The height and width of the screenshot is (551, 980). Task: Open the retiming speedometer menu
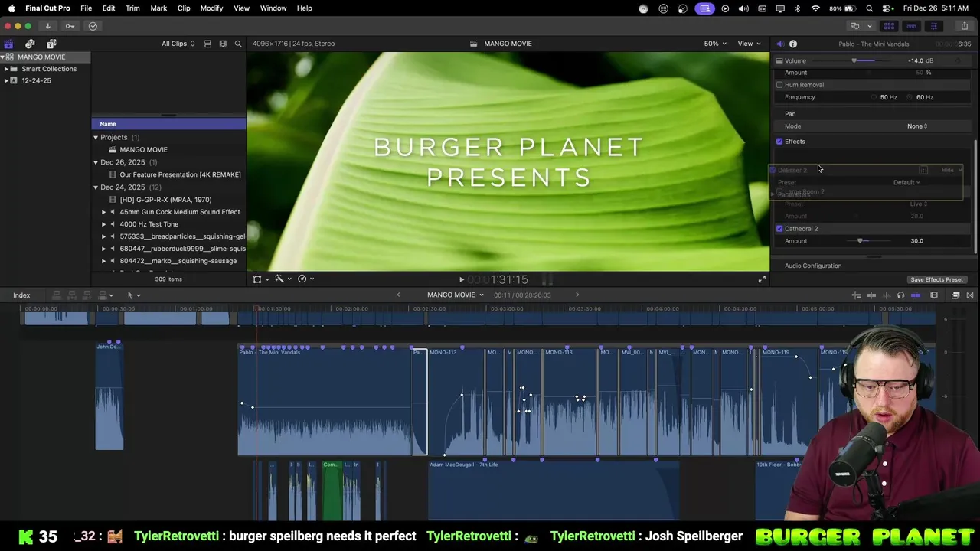pyautogui.click(x=305, y=279)
